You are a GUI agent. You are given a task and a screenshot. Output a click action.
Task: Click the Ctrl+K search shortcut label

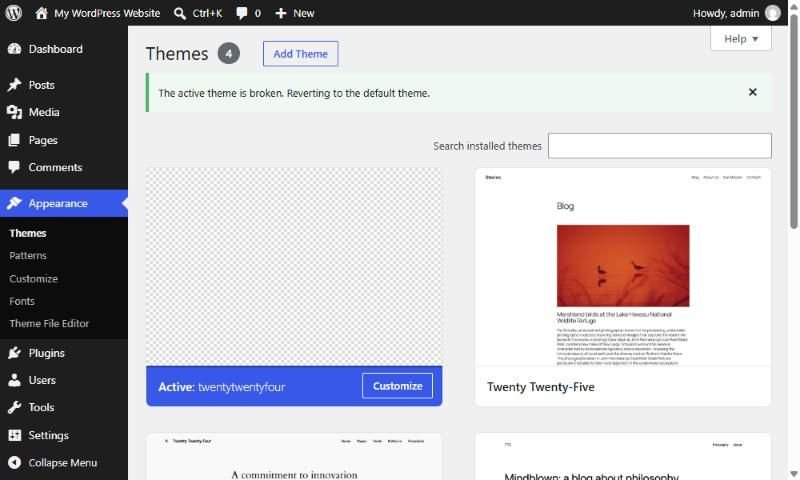pyautogui.click(x=207, y=13)
